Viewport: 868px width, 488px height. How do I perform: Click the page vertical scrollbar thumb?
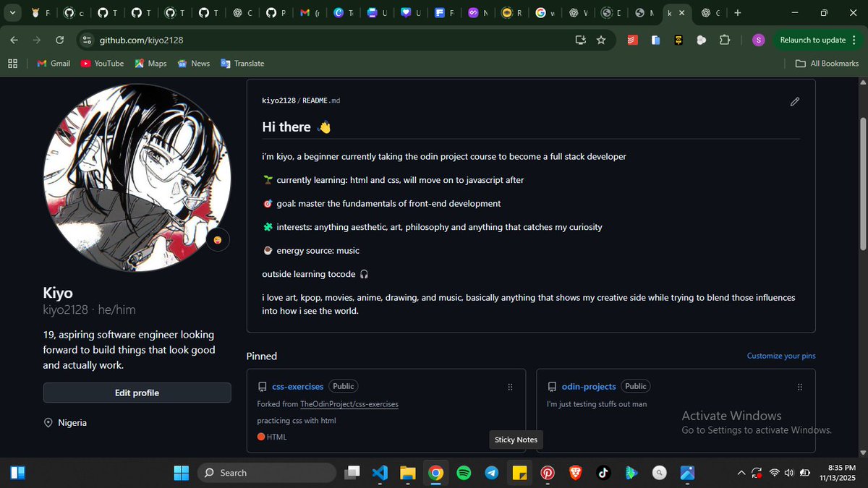tap(862, 183)
